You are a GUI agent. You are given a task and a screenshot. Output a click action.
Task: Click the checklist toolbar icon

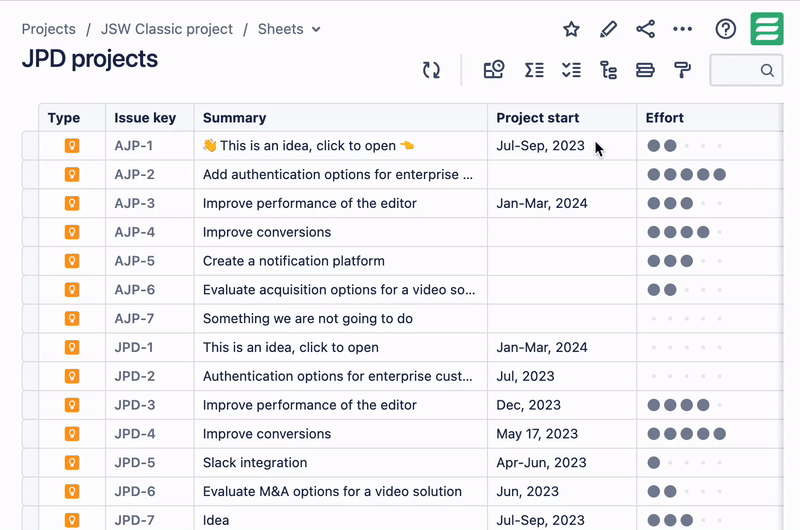coord(571,70)
